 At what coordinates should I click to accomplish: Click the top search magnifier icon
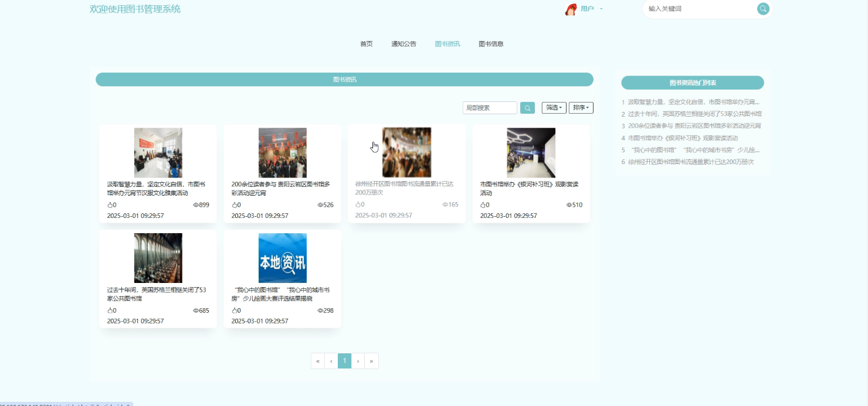763,9
